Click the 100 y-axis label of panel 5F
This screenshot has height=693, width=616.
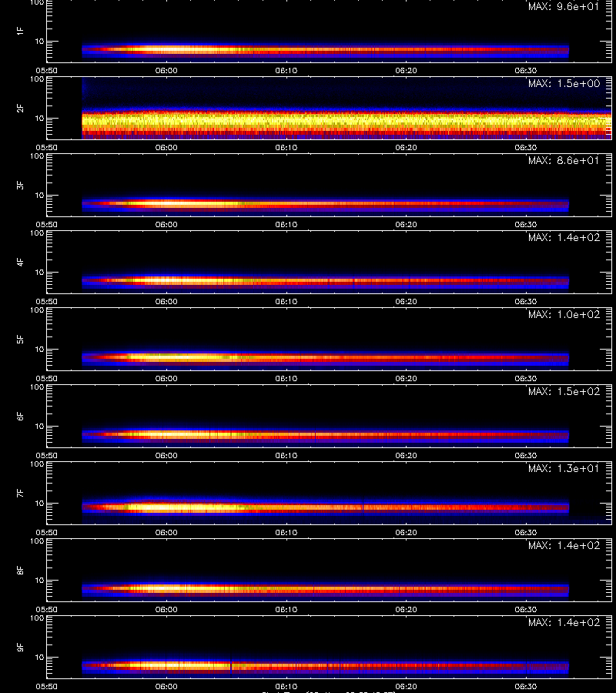37,310
